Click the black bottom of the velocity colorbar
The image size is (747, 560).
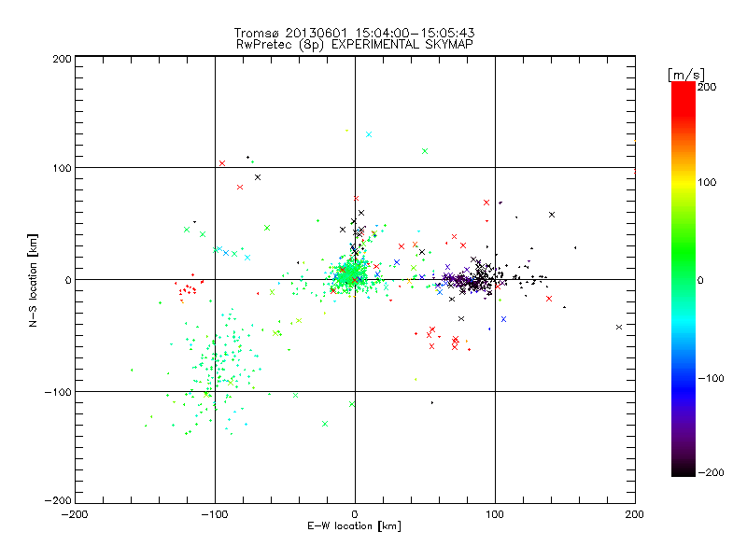pyautogui.click(x=684, y=469)
